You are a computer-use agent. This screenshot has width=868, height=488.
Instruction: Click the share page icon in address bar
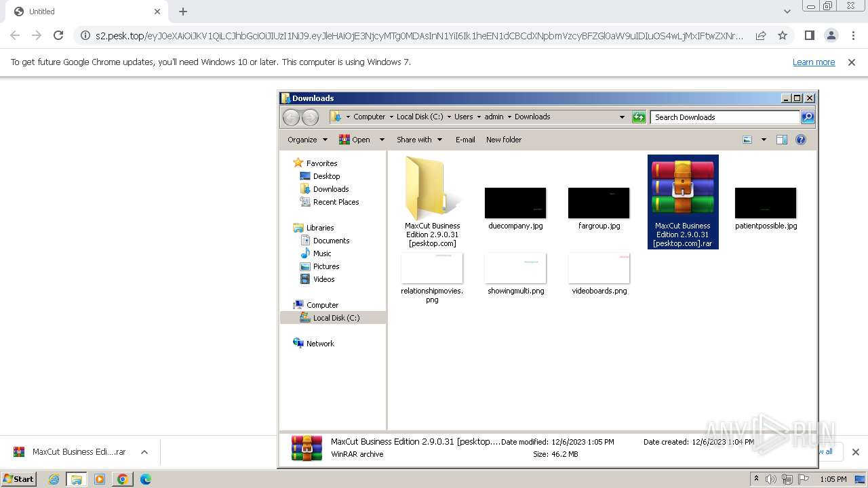coord(761,35)
